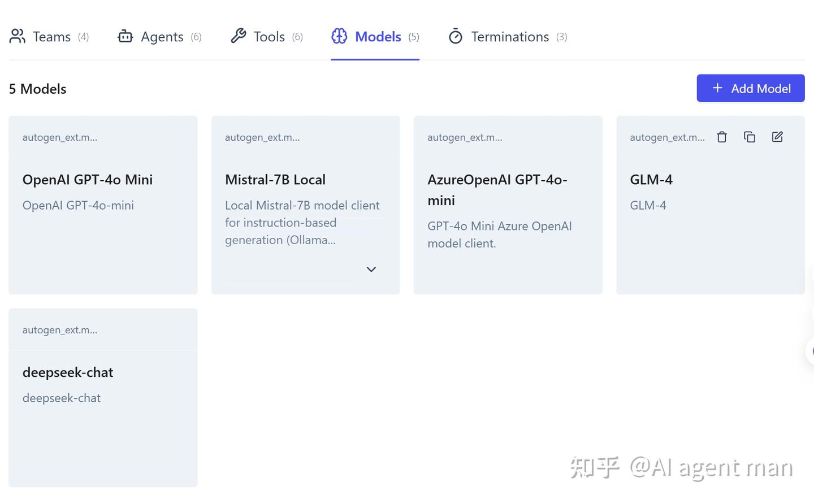Screen dimensions: 814x504
Task: Click the Agents robot icon
Action: point(125,36)
